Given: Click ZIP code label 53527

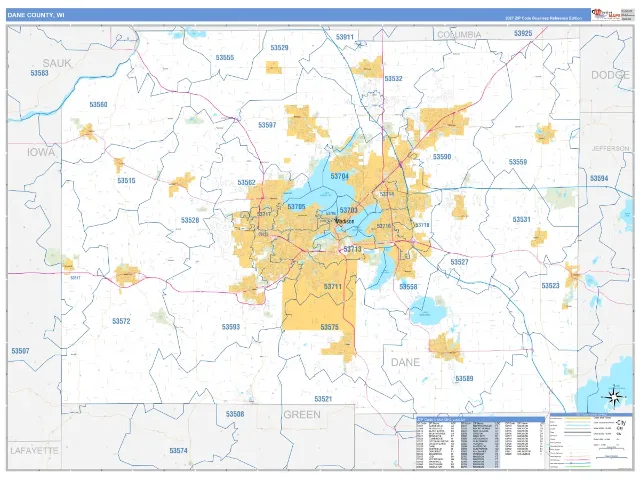Looking at the screenshot, I should click(x=459, y=262).
